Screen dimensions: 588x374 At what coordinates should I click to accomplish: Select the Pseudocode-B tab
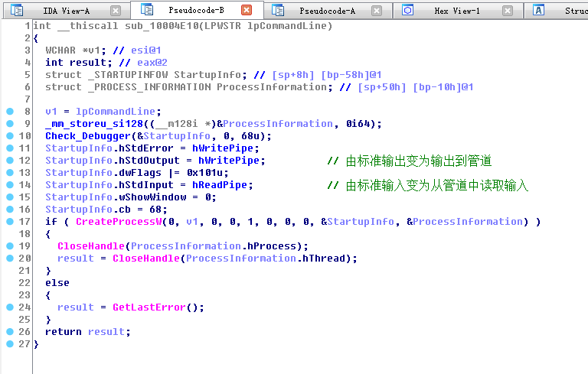196,10
